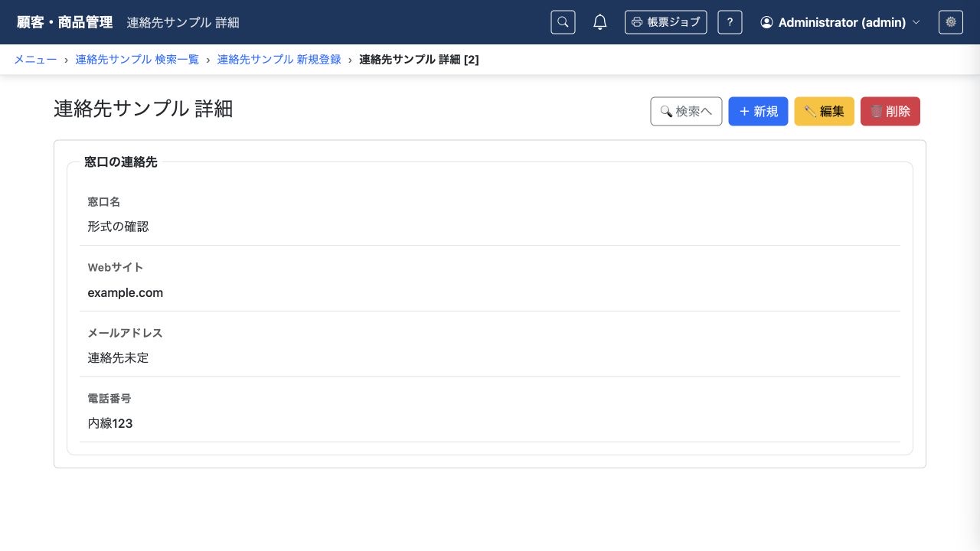
Task: Open the notifications bell
Action: [600, 22]
